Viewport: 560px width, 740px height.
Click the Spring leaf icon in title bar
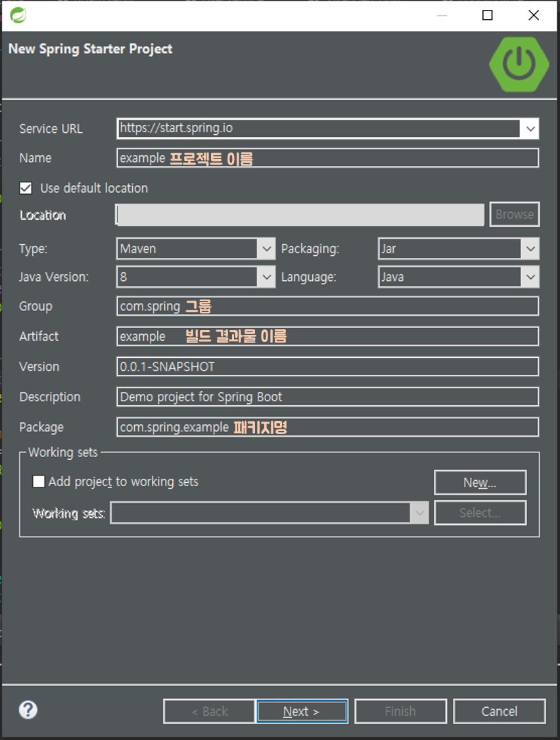click(18, 15)
